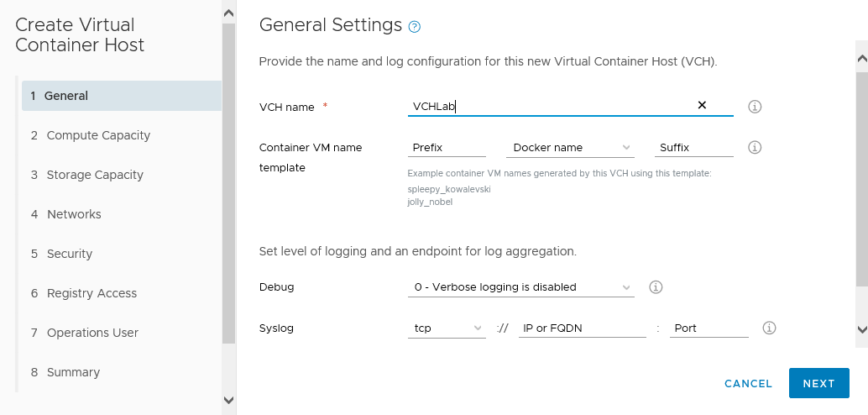Show Debug level info icon
This screenshot has width=868, height=415.
coord(656,287)
